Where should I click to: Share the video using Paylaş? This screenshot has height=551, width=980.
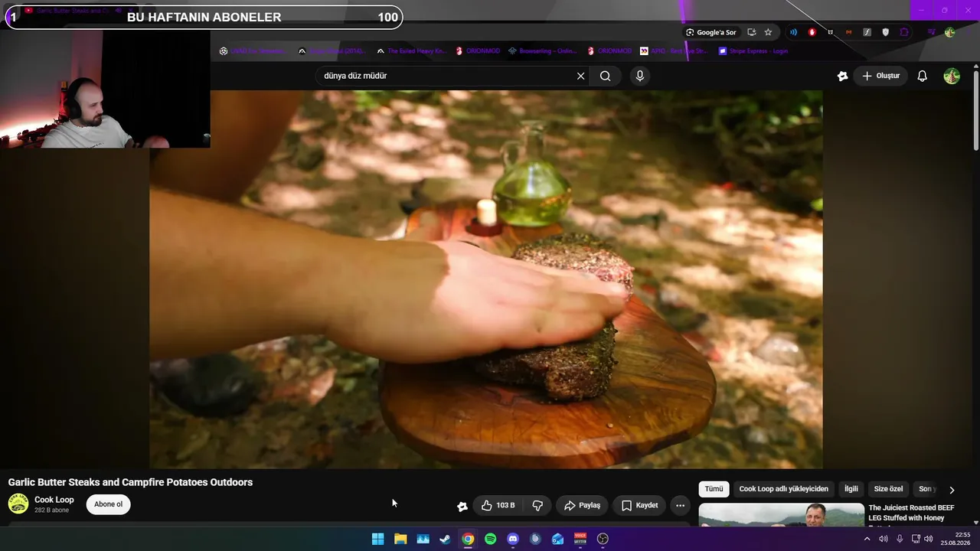(582, 505)
